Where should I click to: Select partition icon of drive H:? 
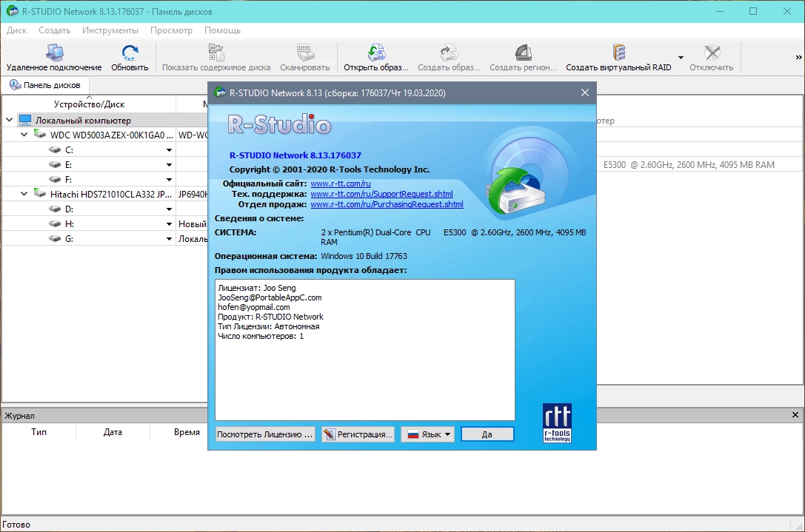pos(55,224)
